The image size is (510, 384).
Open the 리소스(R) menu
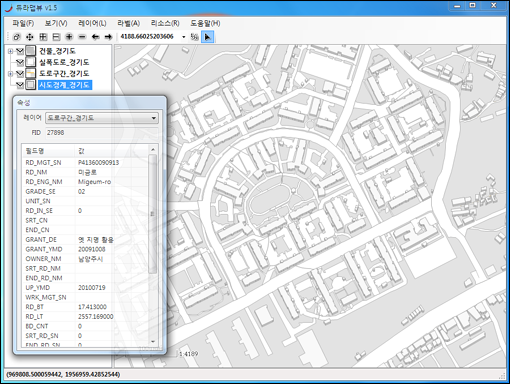click(165, 23)
